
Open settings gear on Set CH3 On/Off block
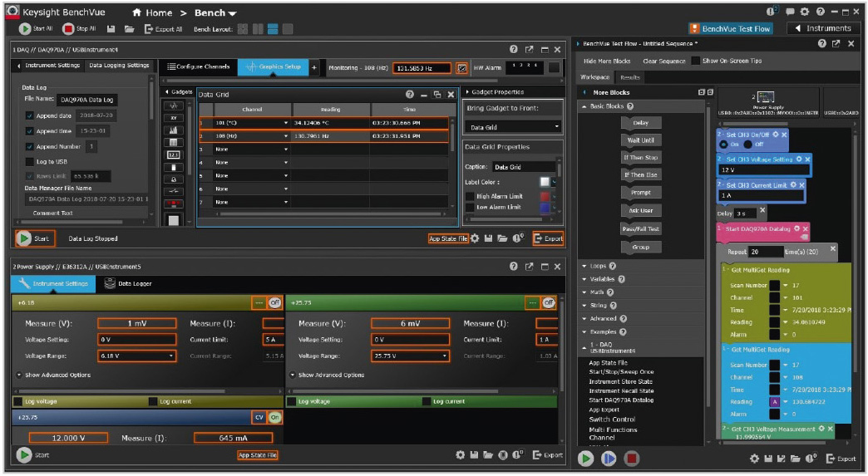pos(776,135)
